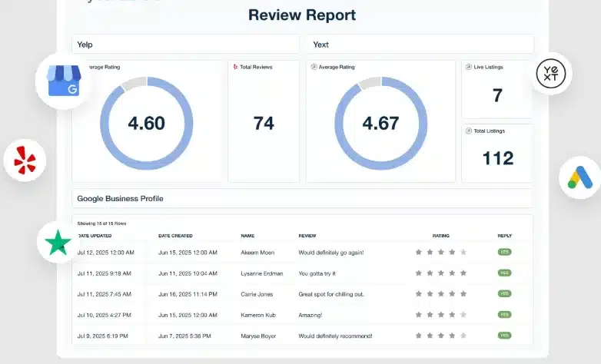Screen dimensions: 601x364
Task: Click the star rating for Maryse Boyer
Action: point(441,336)
